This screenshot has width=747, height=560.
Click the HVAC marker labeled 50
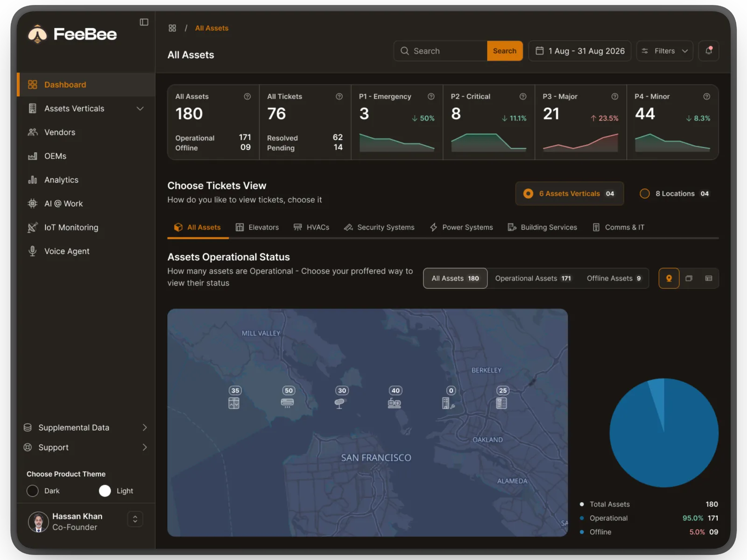(288, 398)
